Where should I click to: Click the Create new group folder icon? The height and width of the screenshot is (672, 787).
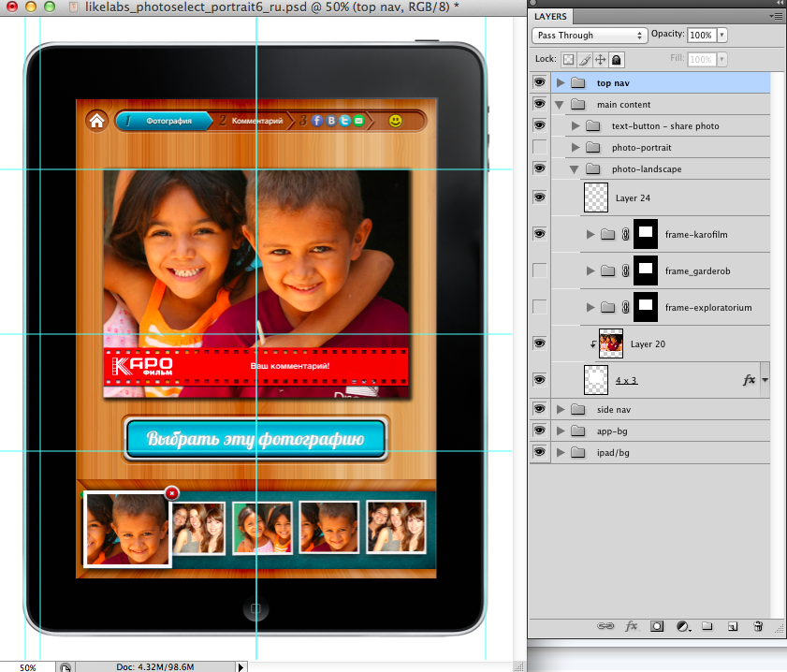tap(707, 626)
